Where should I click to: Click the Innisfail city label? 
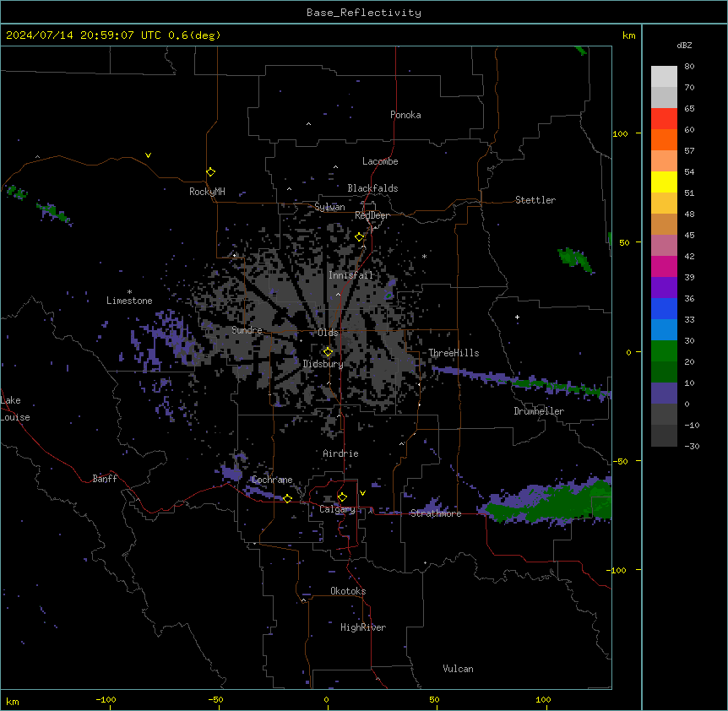[350, 275]
